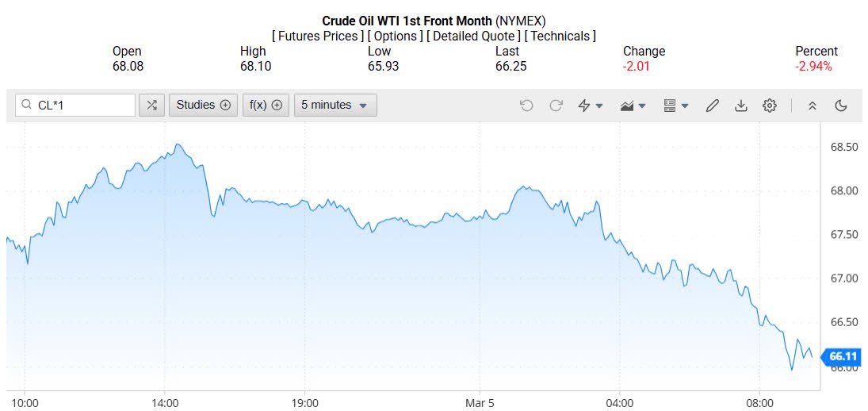Viewport: 868px width, 411px height.
Task: Undo the last chart action
Action: [x=526, y=105]
